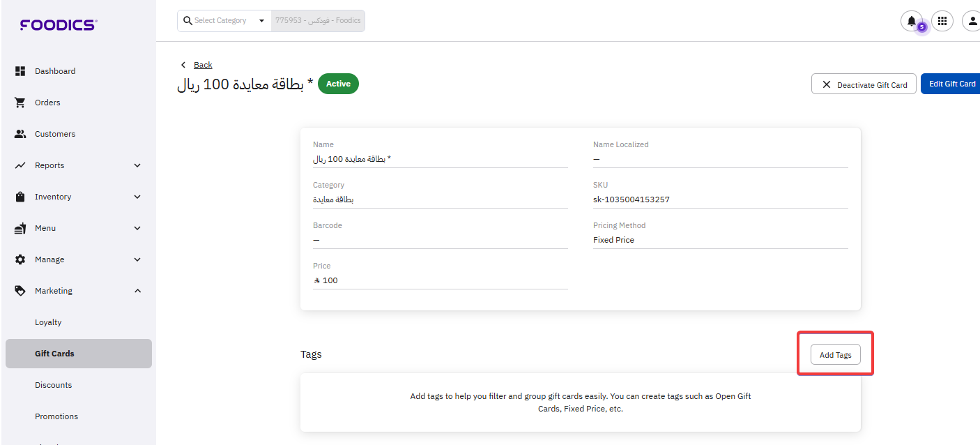Click Deactivate Gift Card button
Viewport: 980px width, 445px height.
pos(864,84)
